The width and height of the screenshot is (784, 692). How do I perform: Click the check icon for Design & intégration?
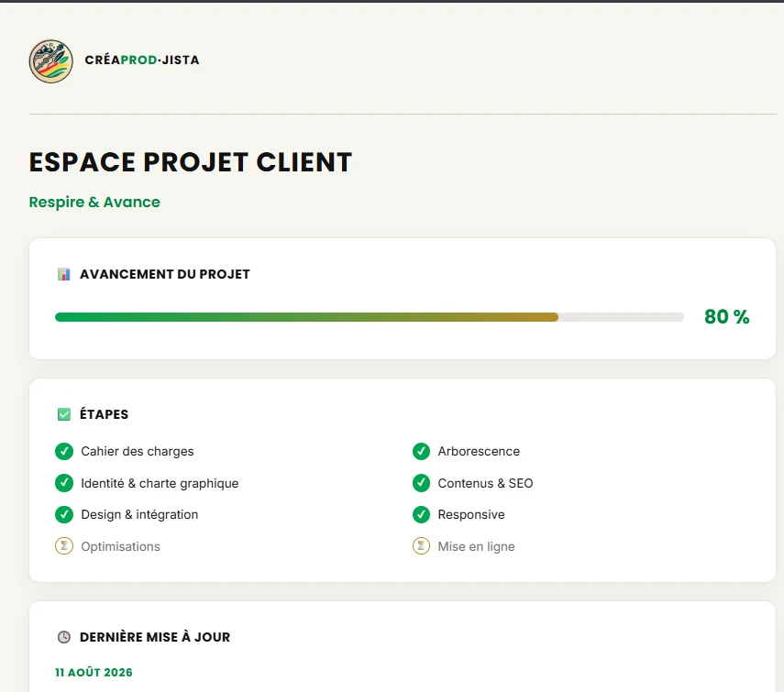click(64, 514)
